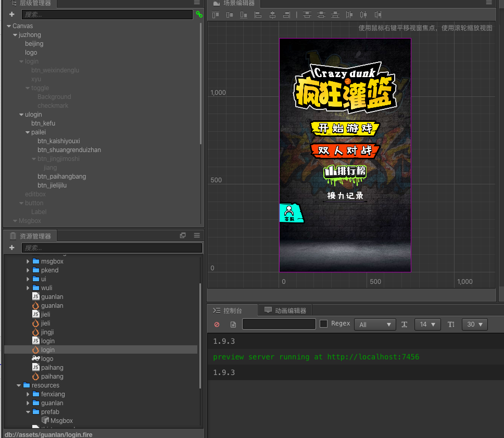Click the hierarchy panel vertical scrollbar

[201, 84]
